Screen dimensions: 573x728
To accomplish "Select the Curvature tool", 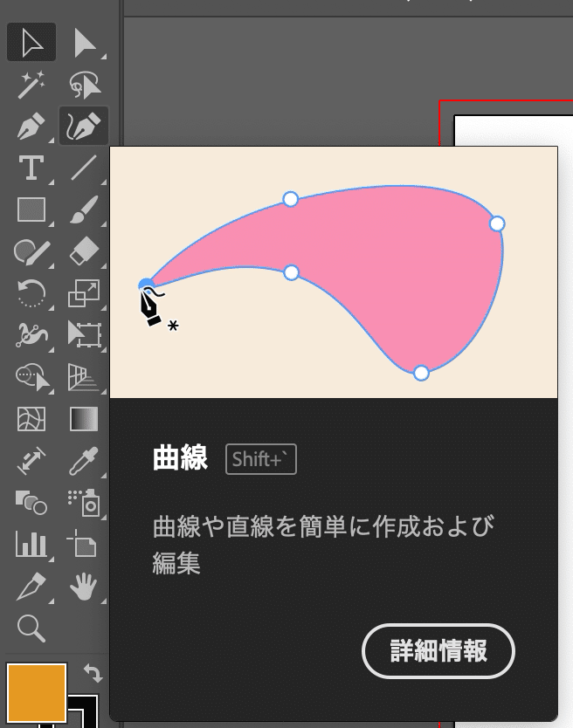I will 84,126.
